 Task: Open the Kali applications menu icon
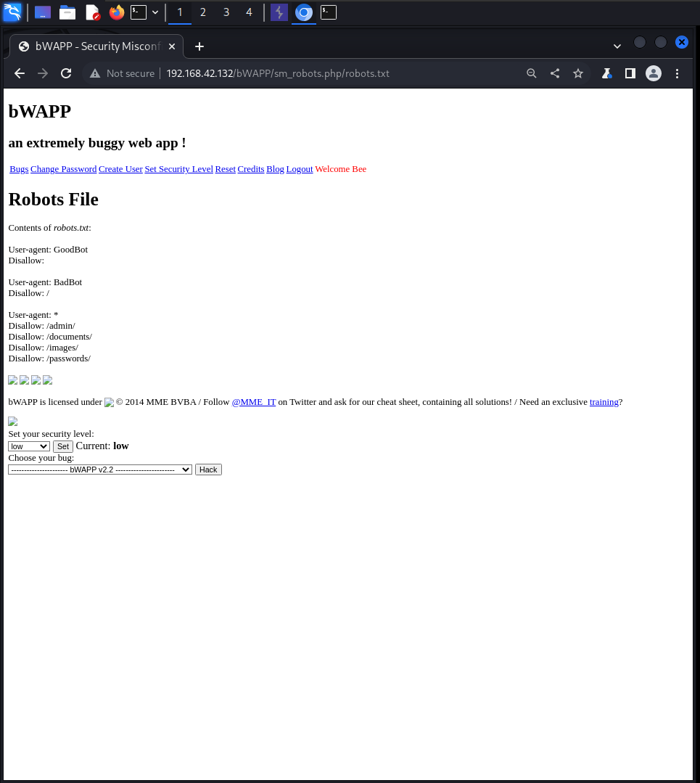click(12, 12)
